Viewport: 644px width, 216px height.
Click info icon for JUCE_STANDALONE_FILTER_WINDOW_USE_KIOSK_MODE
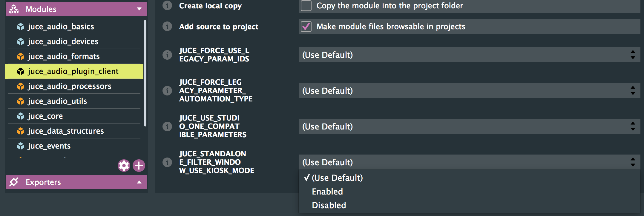point(167,162)
